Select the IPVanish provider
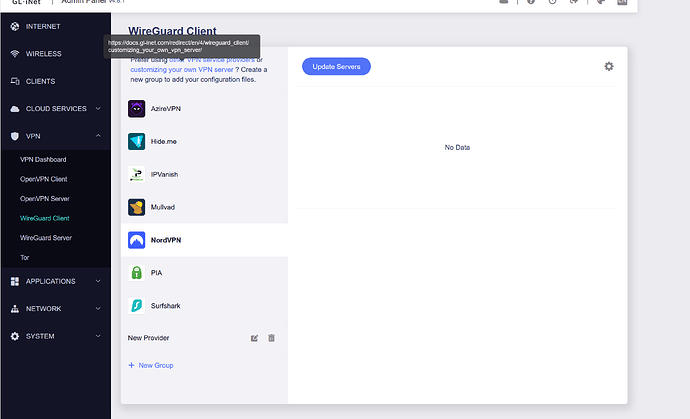The width and height of the screenshot is (690, 419). (x=204, y=174)
